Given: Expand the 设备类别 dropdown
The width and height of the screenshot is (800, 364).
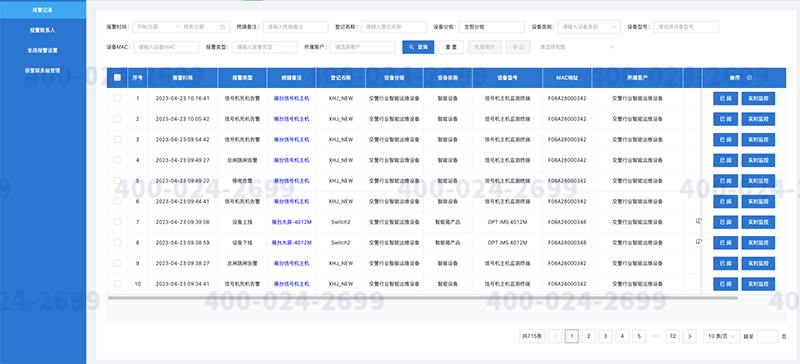Looking at the screenshot, I should pos(589,27).
